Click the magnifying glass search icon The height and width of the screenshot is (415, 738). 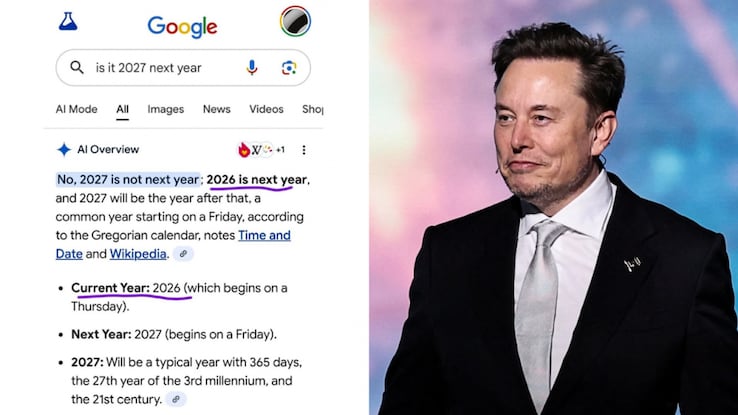tap(77, 68)
